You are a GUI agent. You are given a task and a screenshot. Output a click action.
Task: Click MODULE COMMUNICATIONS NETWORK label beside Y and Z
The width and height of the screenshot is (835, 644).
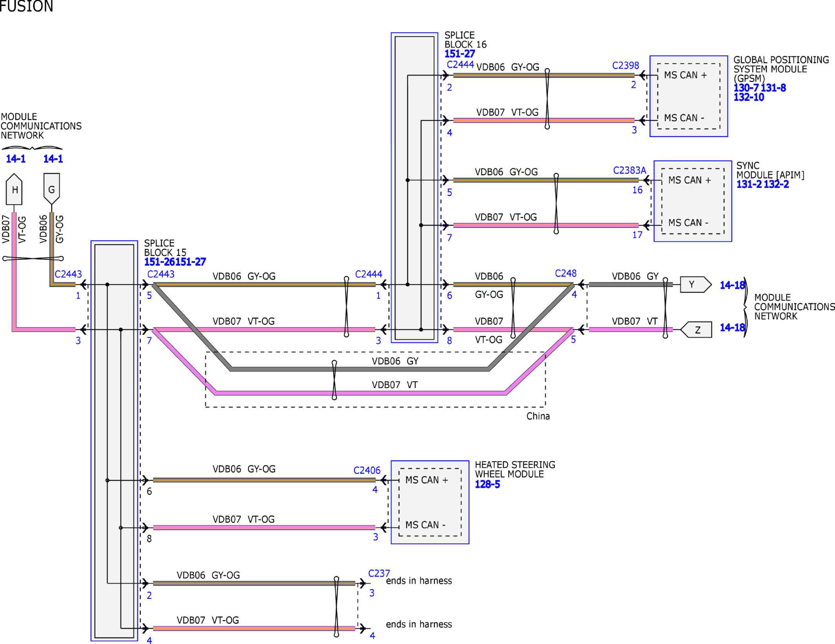click(795, 307)
